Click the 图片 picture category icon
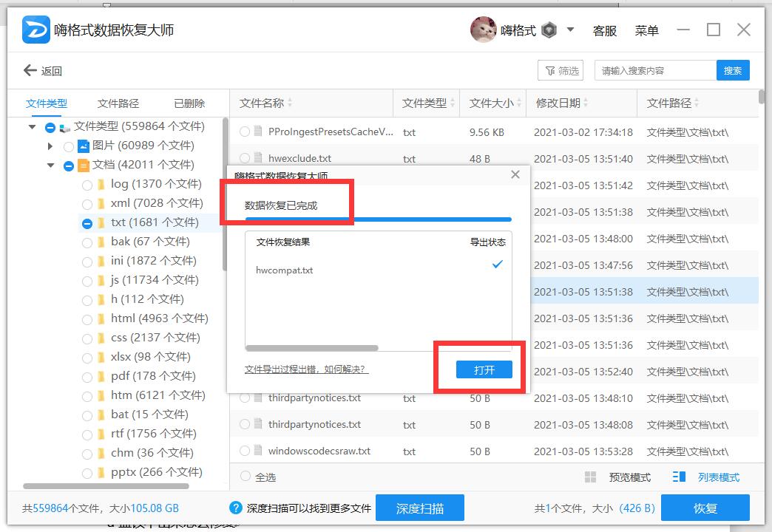The image size is (772, 532). [84, 146]
